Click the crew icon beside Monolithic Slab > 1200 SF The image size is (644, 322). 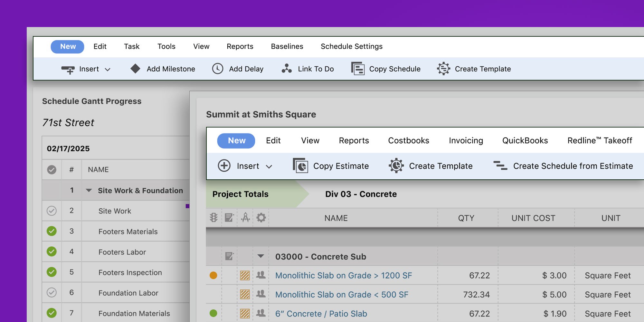(x=260, y=275)
